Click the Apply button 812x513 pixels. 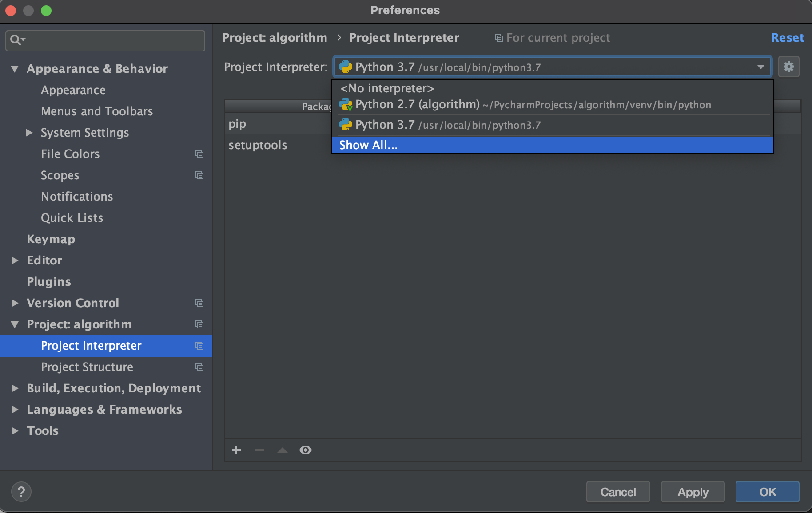click(693, 492)
